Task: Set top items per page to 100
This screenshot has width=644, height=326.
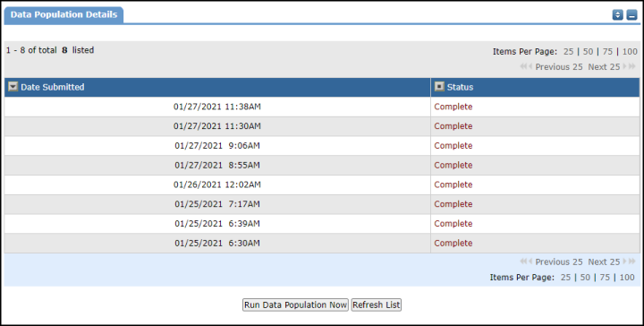Action: point(630,51)
